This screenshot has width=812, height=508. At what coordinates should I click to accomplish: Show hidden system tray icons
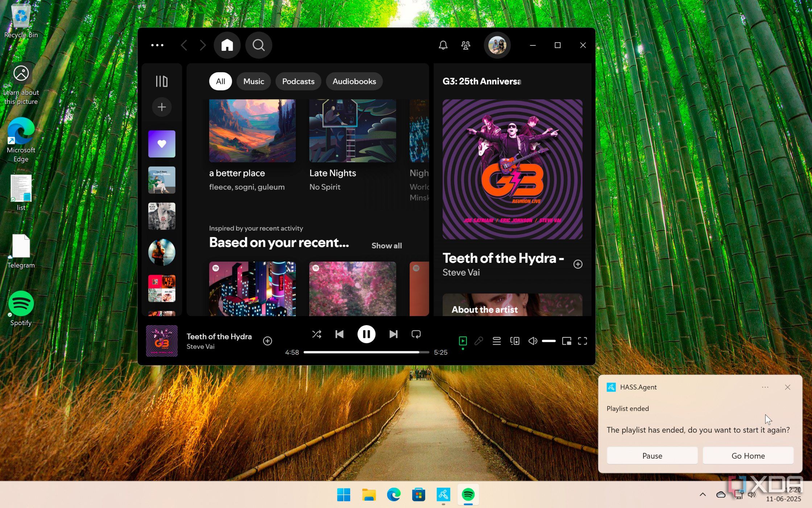pyautogui.click(x=703, y=495)
